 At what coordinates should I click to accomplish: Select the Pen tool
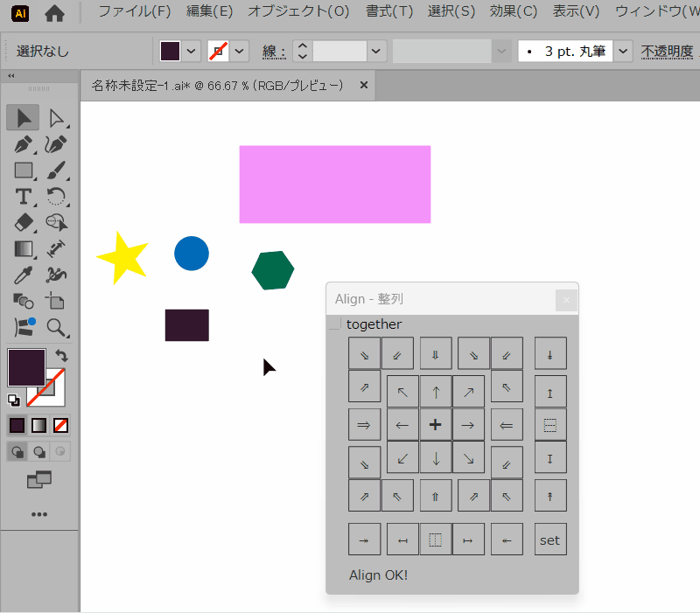click(24, 144)
